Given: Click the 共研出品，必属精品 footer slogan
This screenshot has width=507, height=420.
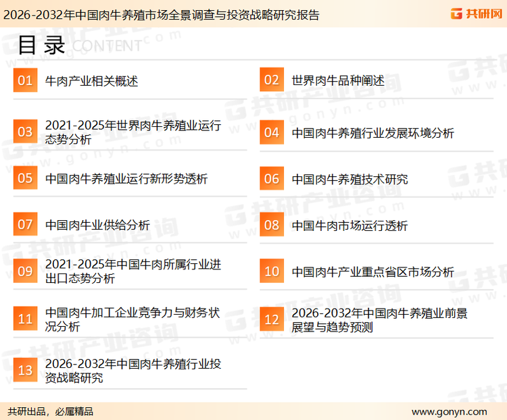Looking at the screenshot, I should pos(51,412).
